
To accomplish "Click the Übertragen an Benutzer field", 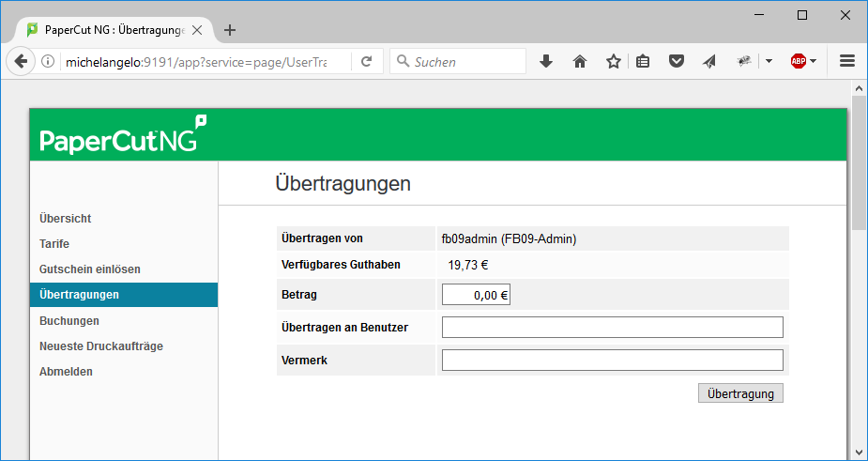I will click(612, 328).
